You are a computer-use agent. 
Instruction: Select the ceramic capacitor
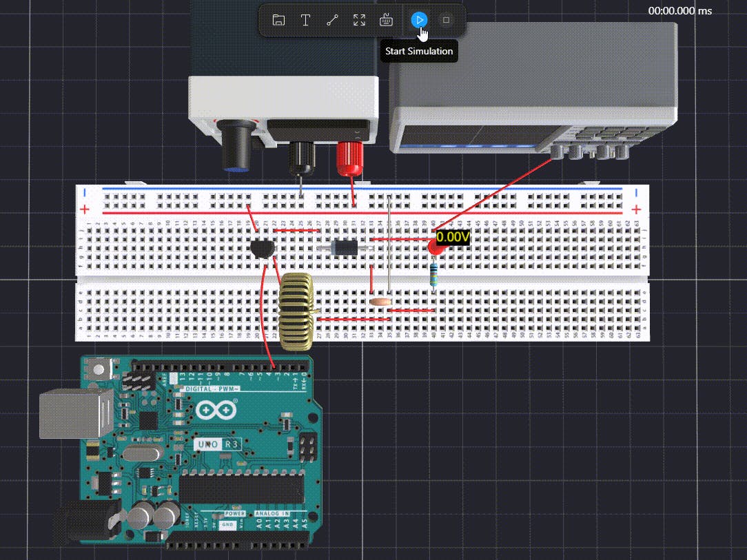[x=379, y=301]
